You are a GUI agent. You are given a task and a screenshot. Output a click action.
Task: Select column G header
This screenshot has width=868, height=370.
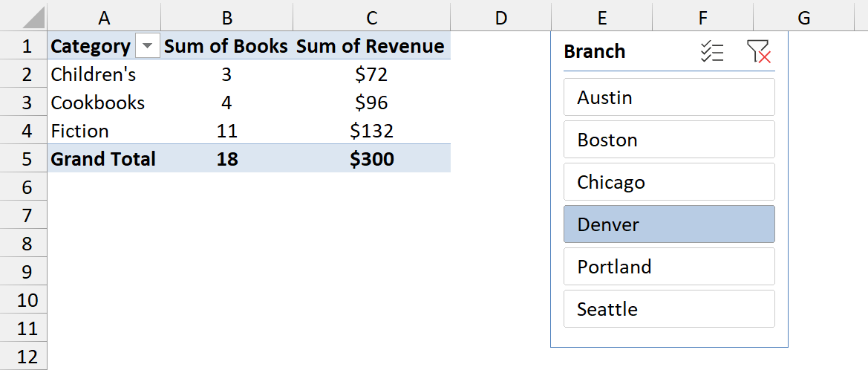point(804,19)
